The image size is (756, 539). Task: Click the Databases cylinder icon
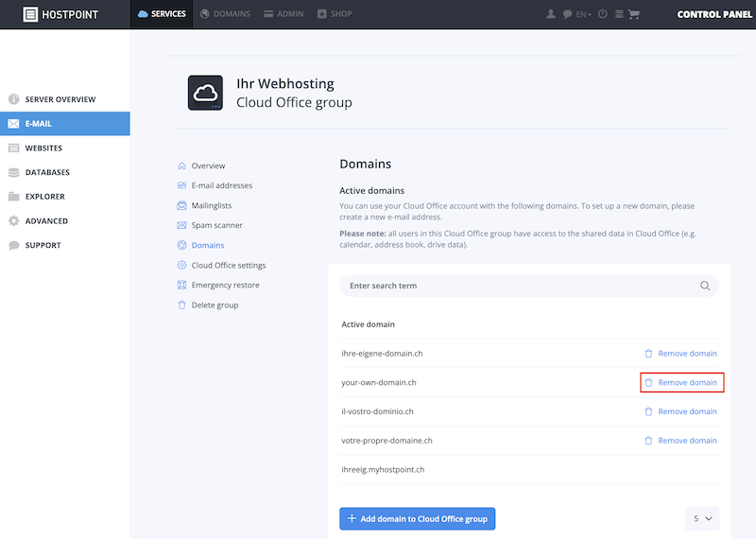(x=13, y=172)
